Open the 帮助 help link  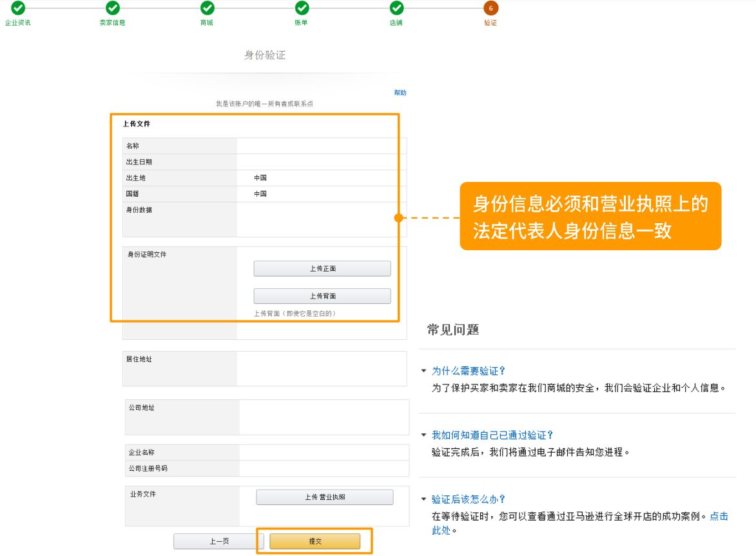(x=399, y=92)
